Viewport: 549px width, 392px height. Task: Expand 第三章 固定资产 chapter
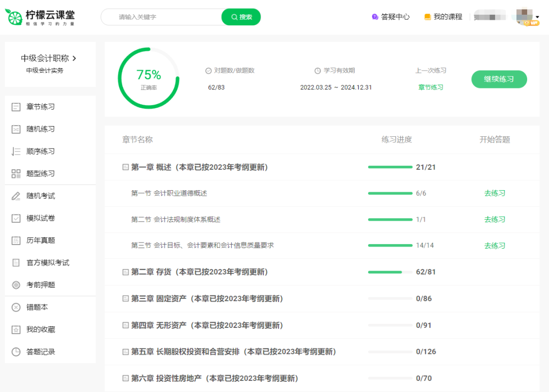(x=126, y=298)
